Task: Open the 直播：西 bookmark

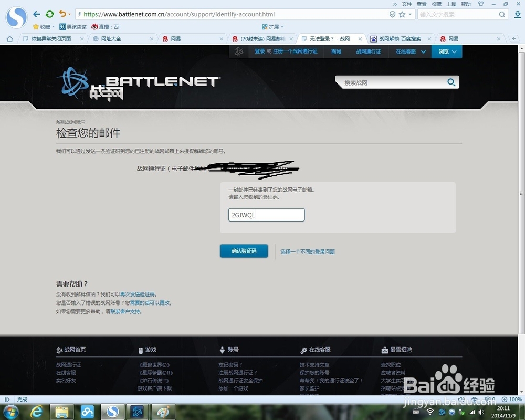Action: [105, 27]
